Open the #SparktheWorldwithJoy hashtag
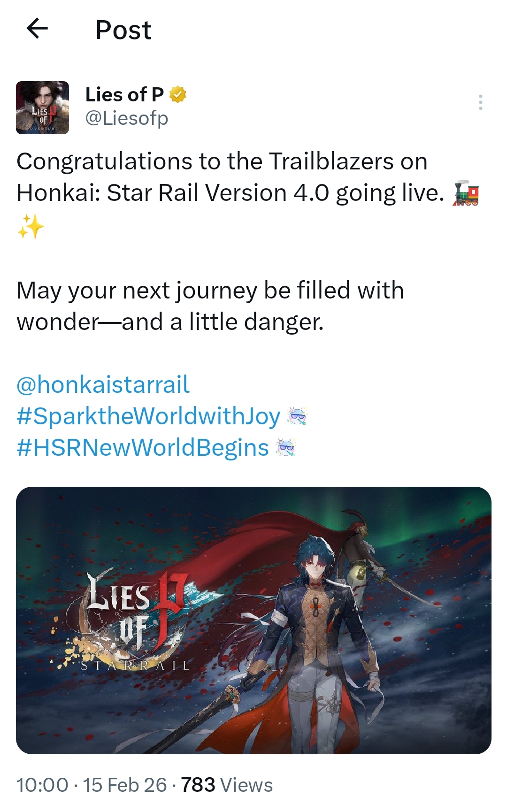This screenshot has width=507, height=812. point(148,416)
